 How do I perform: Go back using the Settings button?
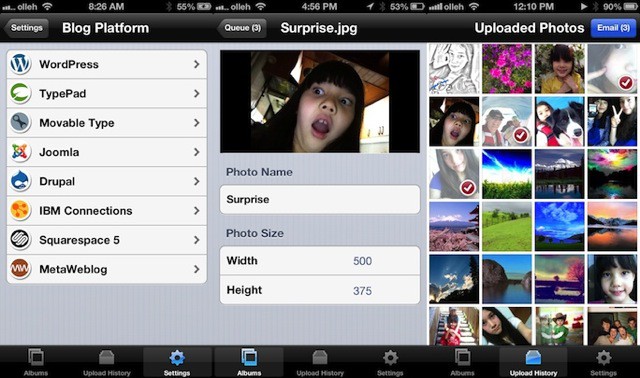pos(26,28)
